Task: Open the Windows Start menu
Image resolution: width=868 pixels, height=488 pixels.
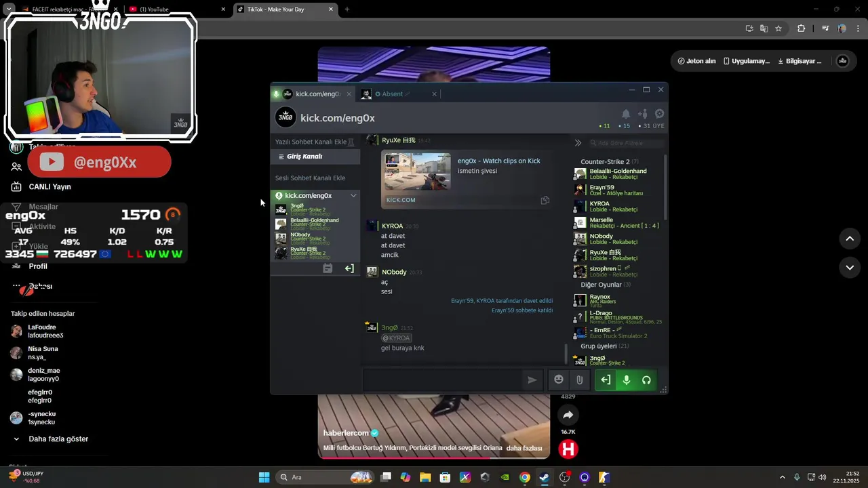Action: 264,477
